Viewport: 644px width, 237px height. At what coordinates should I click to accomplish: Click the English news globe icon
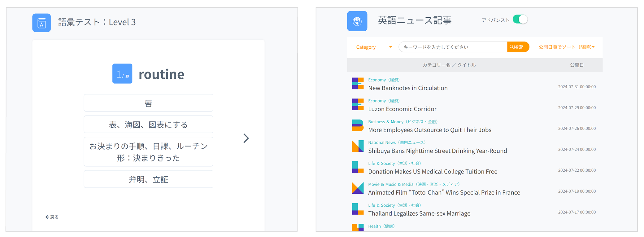(x=357, y=21)
